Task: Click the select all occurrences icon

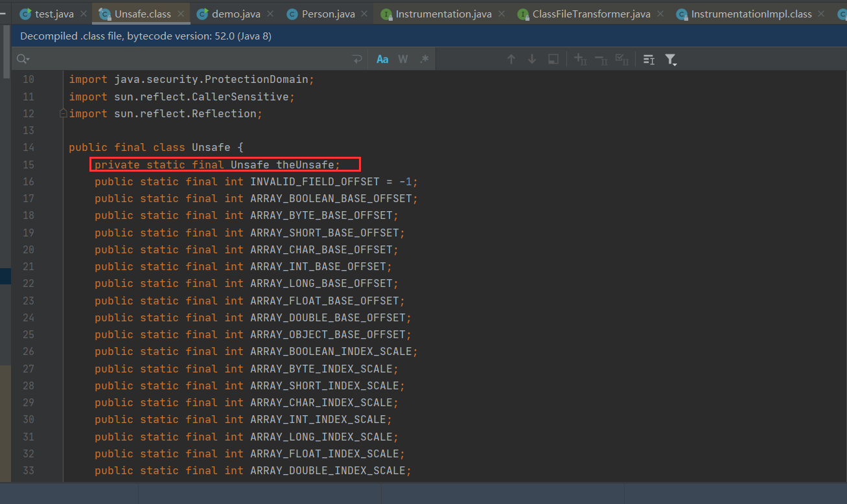Action: pyautogui.click(x=553, y=59)
